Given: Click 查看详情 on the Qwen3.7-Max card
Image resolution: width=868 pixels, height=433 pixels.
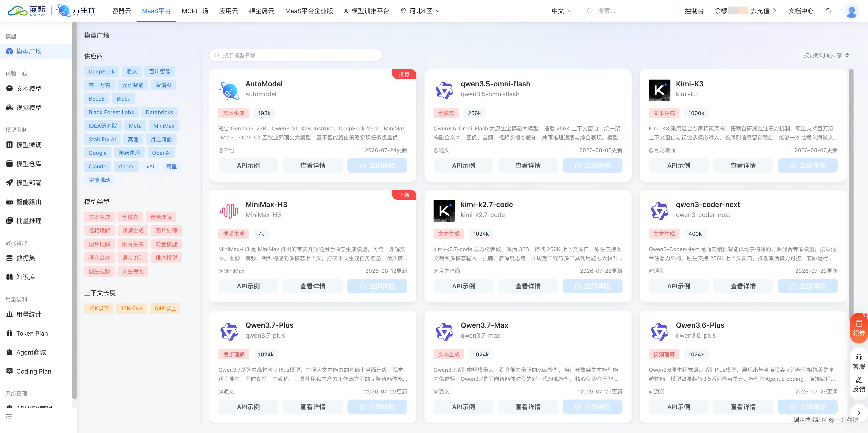Looking at the screenshot, I should [x=528, y=407].
